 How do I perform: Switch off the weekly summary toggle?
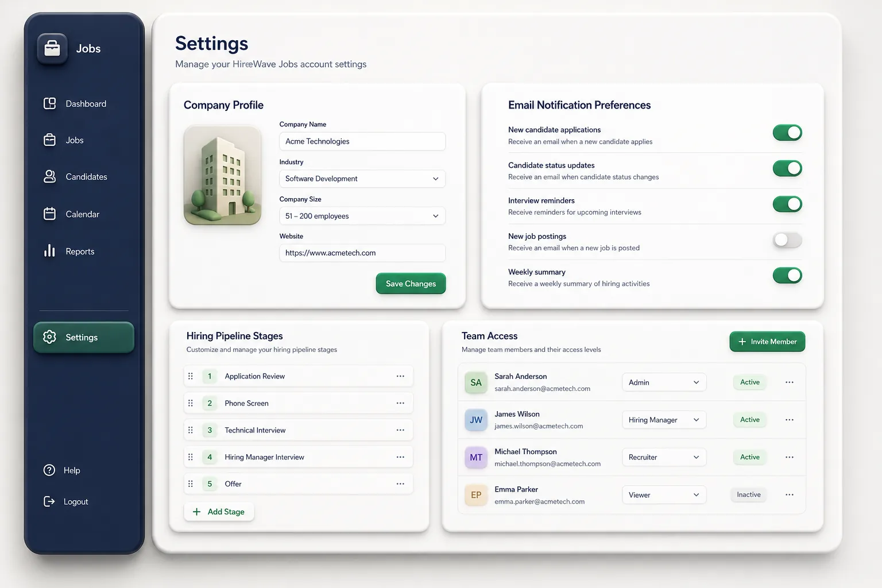tap(787, 276)
